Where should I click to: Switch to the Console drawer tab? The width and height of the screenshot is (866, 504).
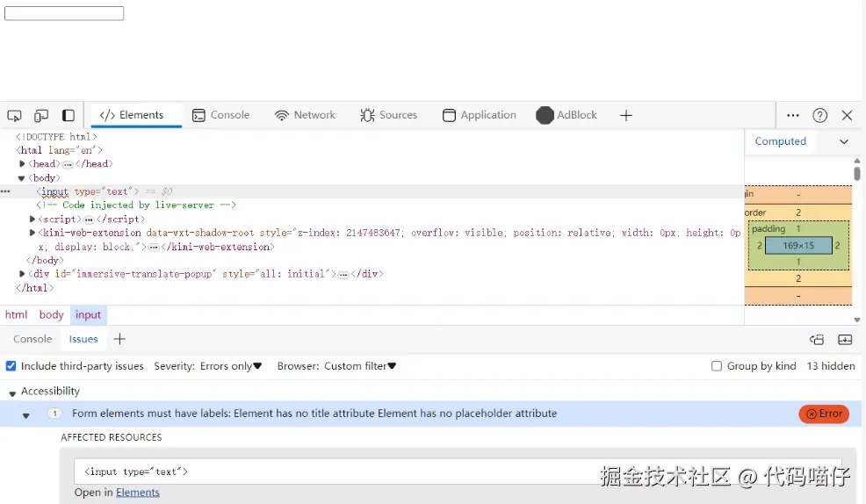click(x=32, y=339)
